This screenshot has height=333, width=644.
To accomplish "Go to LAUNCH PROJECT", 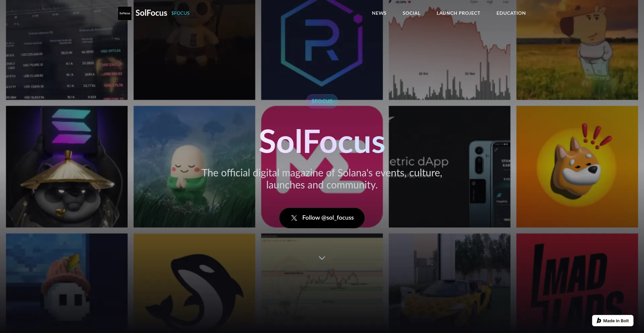I will pos(458,13).
